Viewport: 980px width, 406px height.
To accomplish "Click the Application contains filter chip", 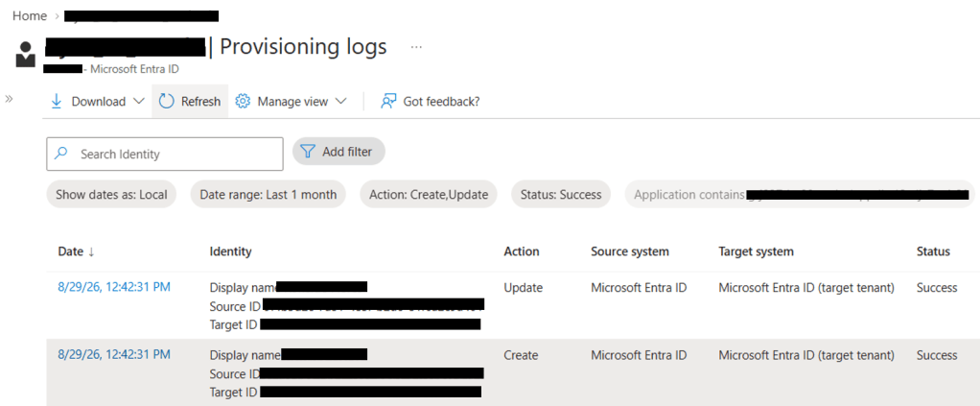I will [800, 195].
